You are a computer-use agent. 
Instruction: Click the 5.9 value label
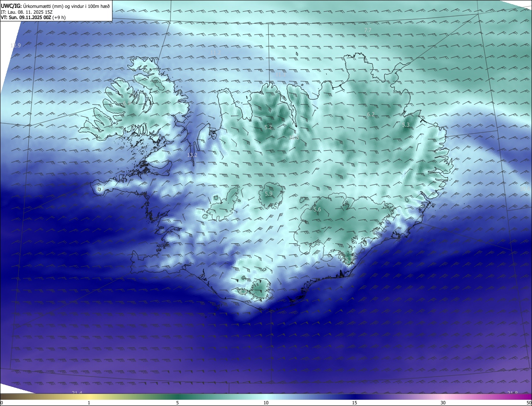(x=268, y=193)
